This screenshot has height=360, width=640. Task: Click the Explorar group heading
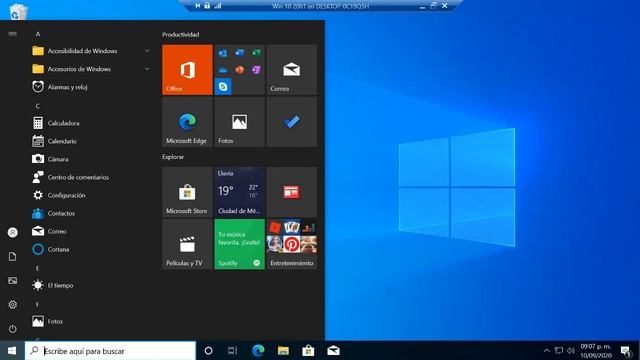pos(173,157)
